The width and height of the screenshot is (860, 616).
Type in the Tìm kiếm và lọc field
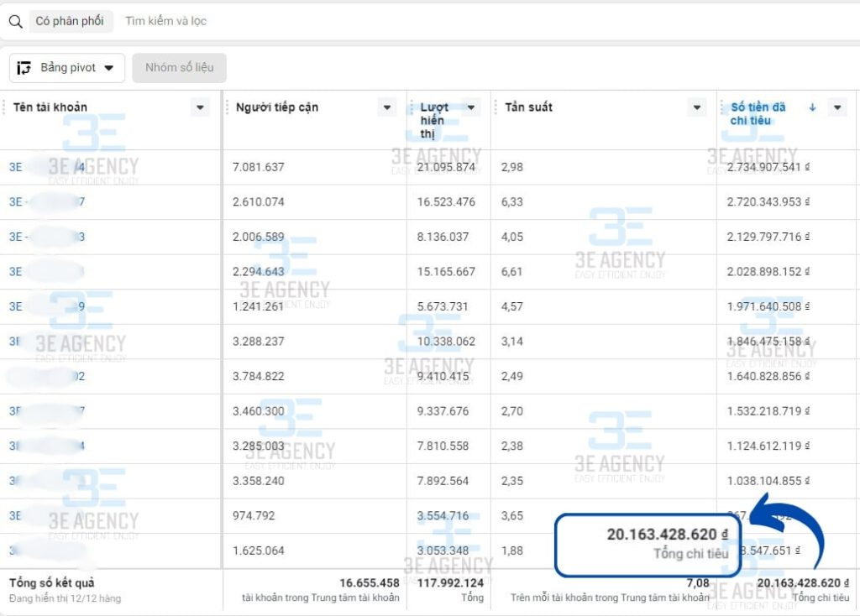[336, 22]
